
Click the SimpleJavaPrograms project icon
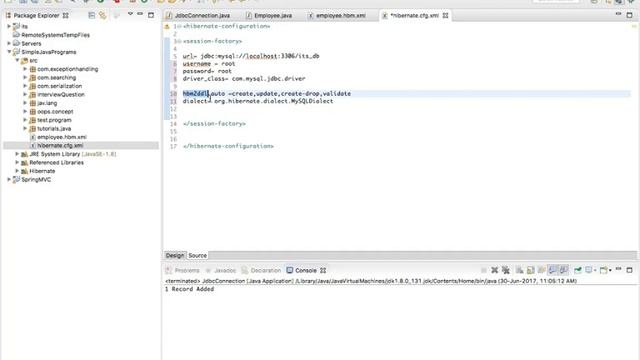pos(16,52)
